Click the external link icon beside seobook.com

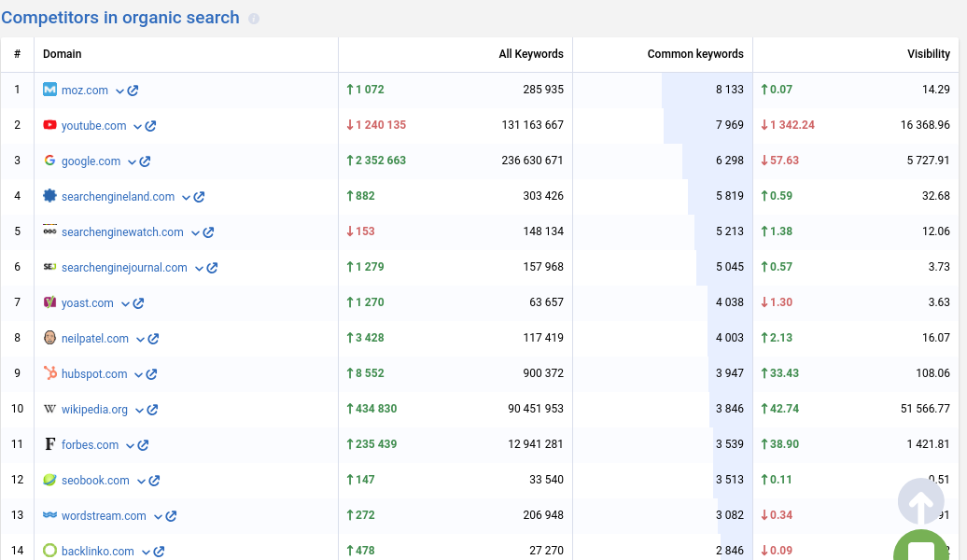[154, 481]
